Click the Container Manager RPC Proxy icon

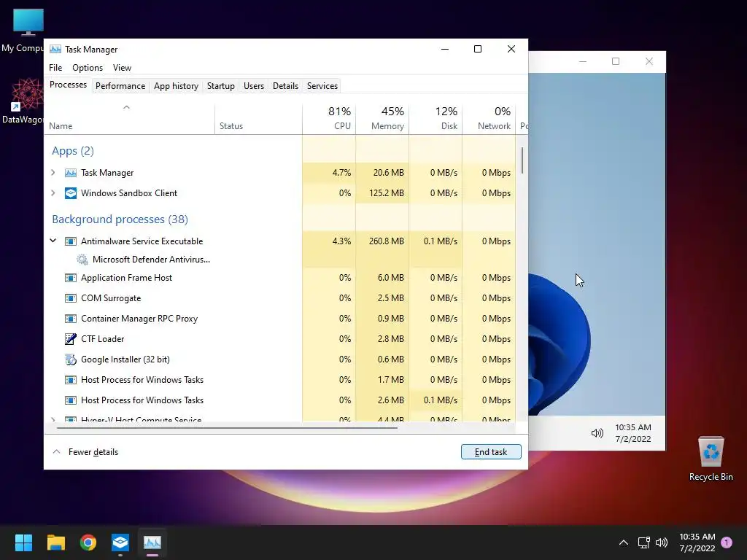(71, 319)
